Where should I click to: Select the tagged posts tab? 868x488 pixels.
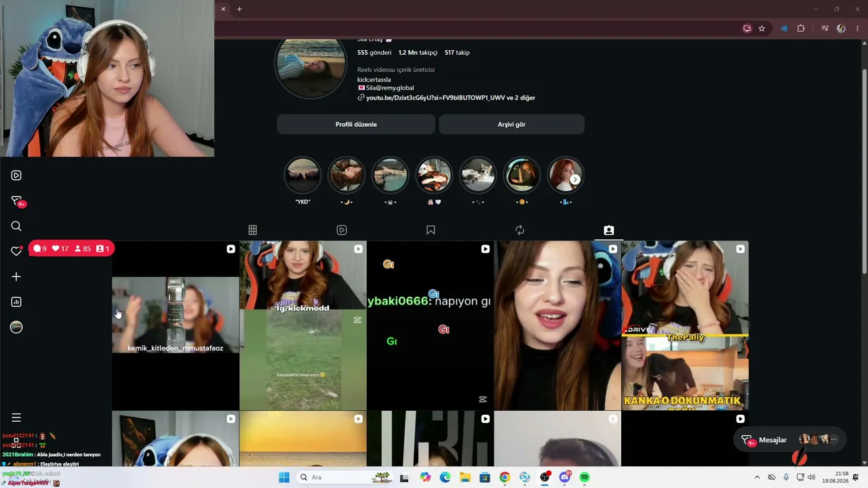click(609, 230)
